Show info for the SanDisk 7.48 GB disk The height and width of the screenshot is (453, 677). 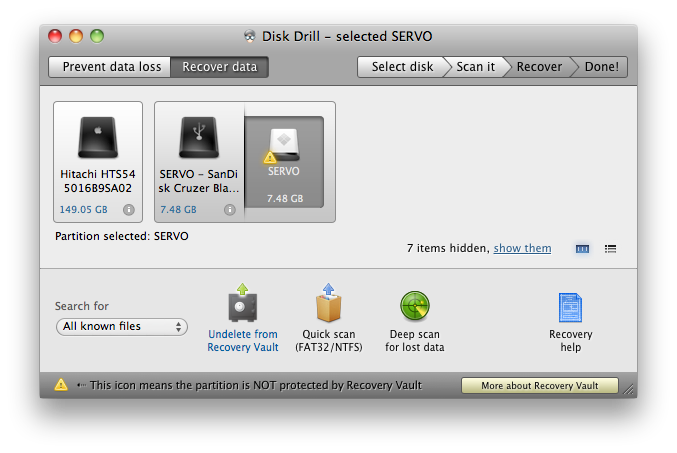click(x=230, y=209)
